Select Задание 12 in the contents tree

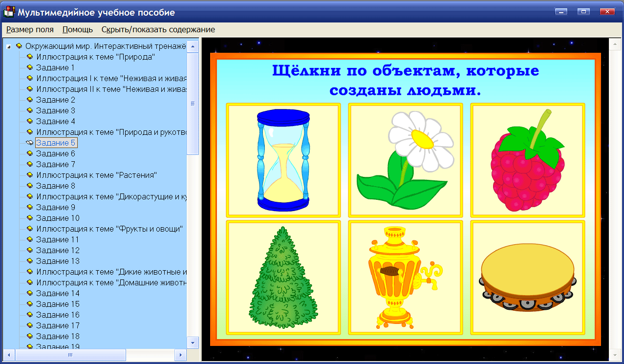point(58,250)
